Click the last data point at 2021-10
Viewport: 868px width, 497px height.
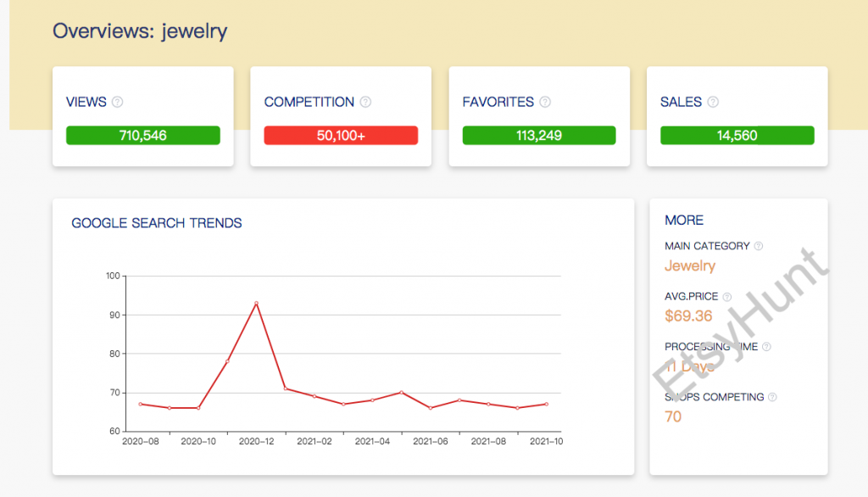pyautogui.click(x=546, y=404)
